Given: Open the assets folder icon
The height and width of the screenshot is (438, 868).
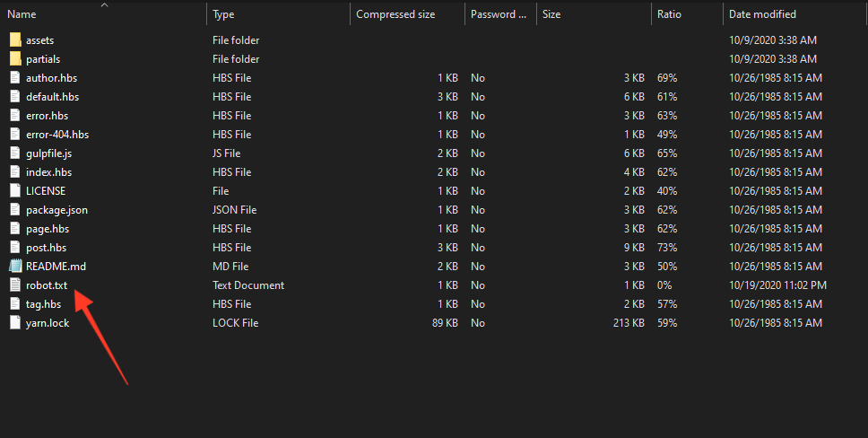Looking at the screenshot, I should (15, 39).
